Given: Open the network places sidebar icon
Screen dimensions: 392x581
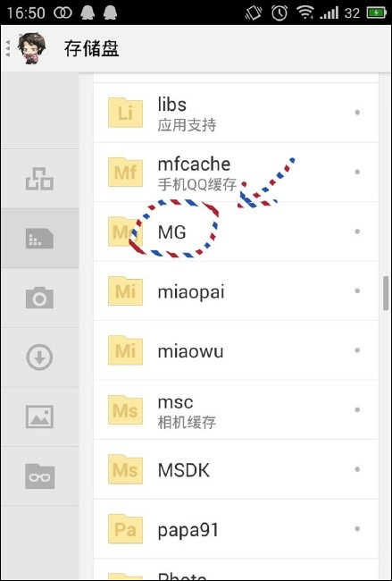Looking at the screenshot, I should [x=39, y=179].
